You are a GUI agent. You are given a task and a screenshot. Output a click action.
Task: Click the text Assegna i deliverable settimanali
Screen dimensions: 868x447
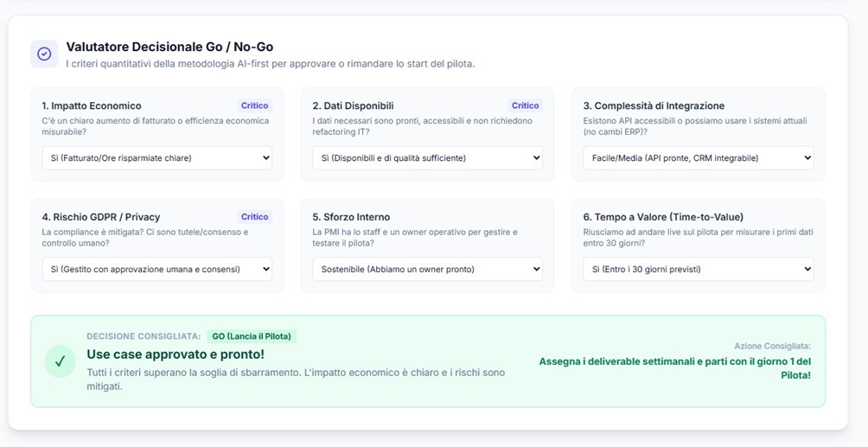(x=675, y=368)
